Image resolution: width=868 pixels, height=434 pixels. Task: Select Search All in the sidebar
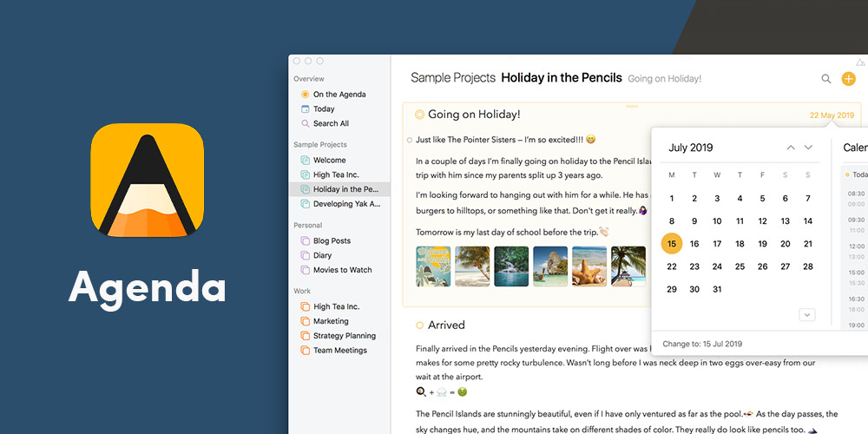331,123
